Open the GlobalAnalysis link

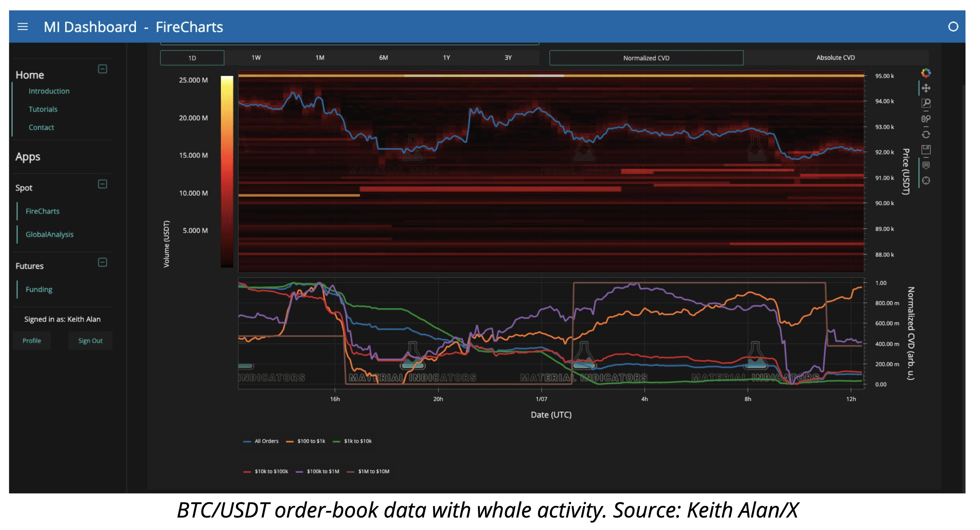click(49, 234)
